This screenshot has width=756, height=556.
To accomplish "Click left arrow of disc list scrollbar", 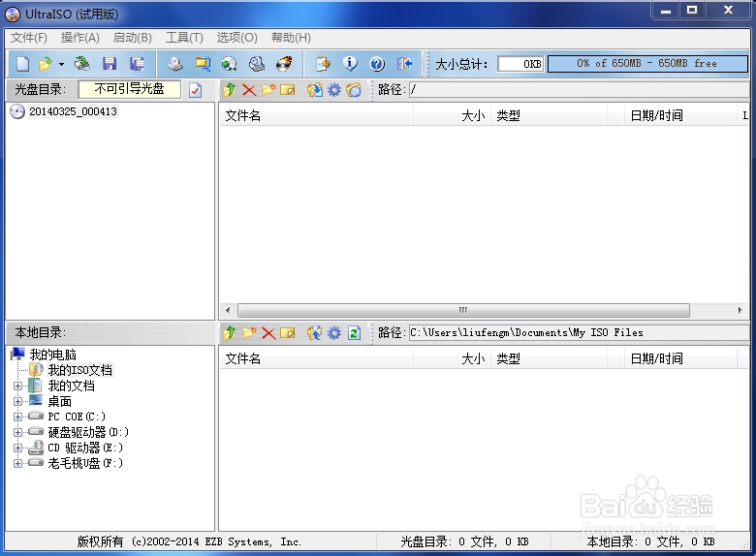I will 228,310.
